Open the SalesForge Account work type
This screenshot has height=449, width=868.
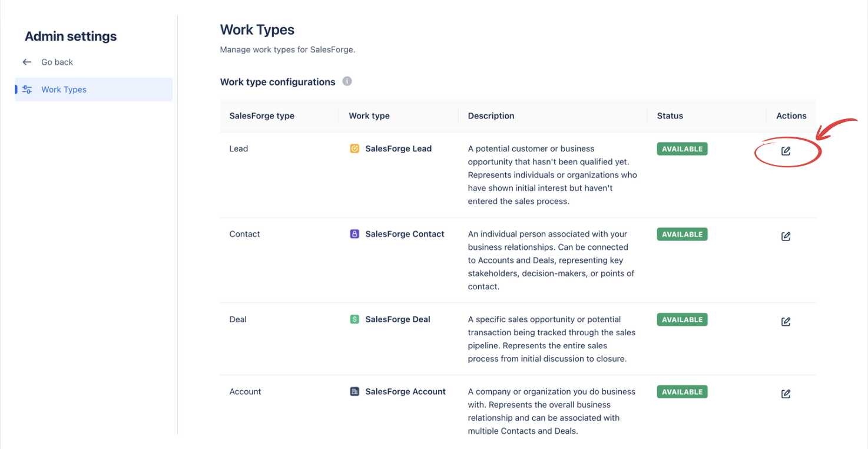point(405,391)
